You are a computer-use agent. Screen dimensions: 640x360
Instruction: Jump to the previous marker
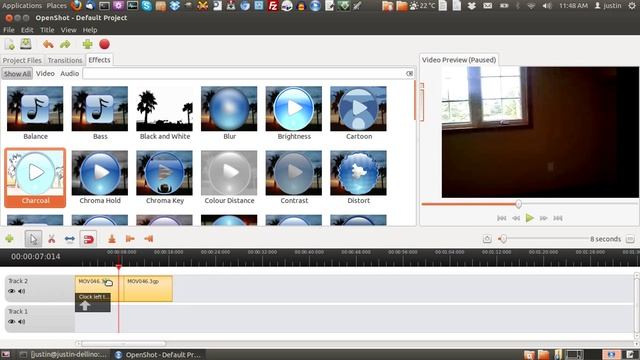pos(130,239)
